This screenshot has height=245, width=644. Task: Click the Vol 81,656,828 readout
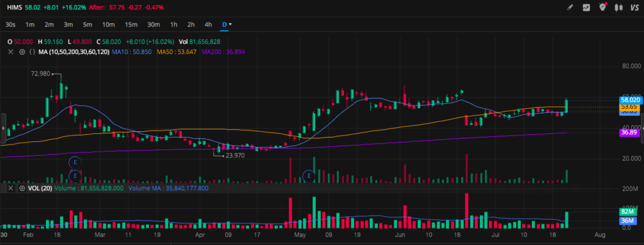point(199,42)
